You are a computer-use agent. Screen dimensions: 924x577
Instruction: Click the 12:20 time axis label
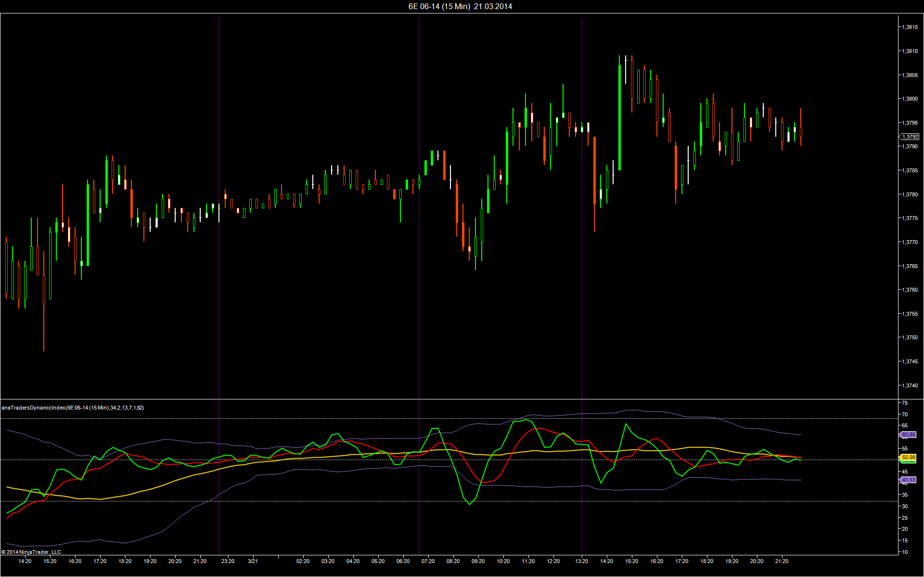(553, 561)
